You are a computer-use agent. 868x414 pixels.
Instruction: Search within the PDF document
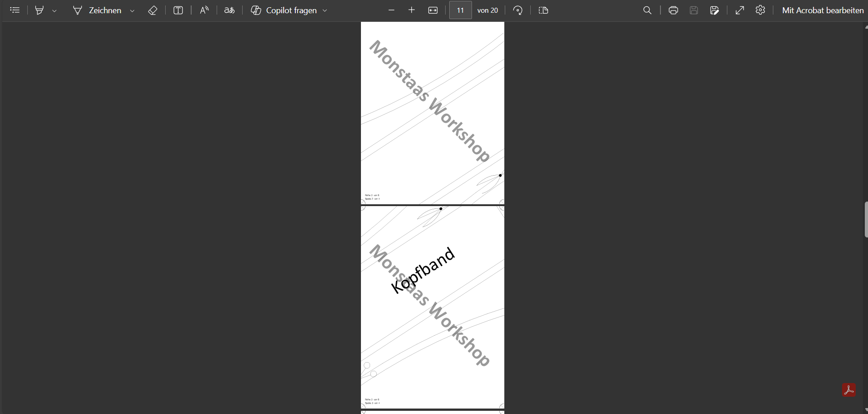[x=647, y=10]
